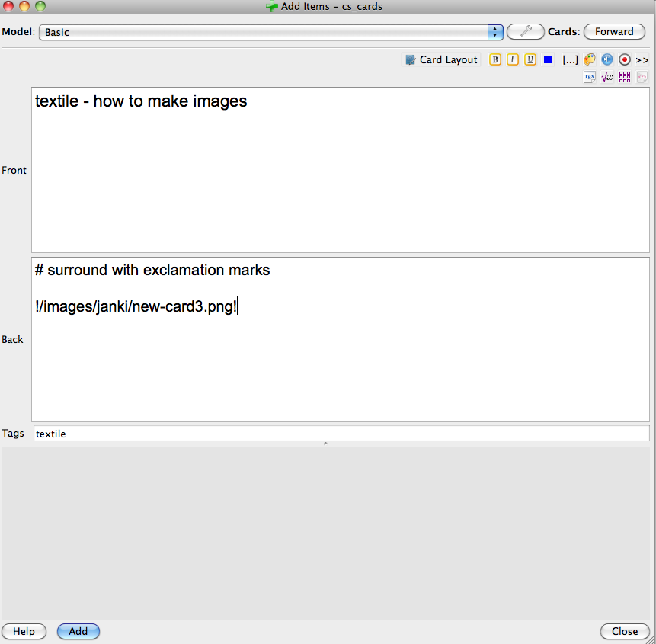Image resolution: width=656 pixels, height=644 pixels.
Task: Click the wrench button to edit the model
Action: coord(526,32)
